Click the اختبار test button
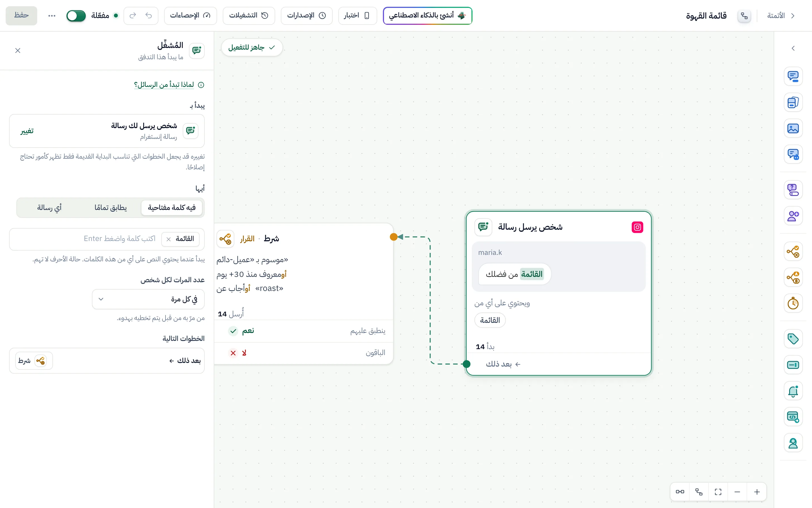Viewport: 812px width, 508px height. 357,16
